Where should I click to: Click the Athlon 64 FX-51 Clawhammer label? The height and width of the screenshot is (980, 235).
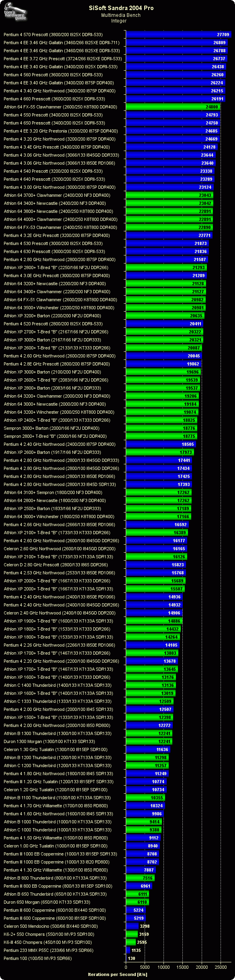[60, 300]
